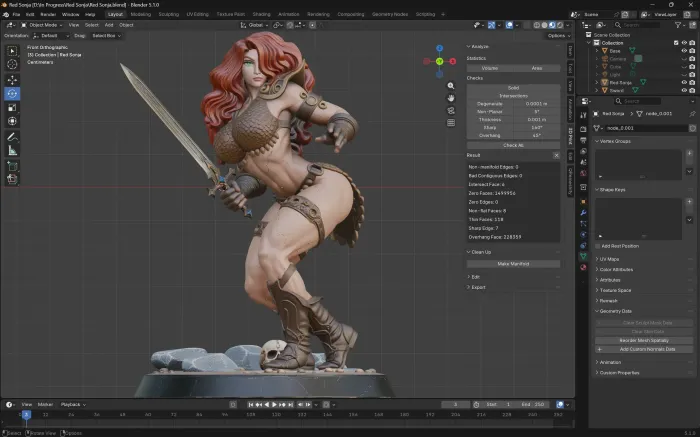Switch to Geometry Nodes workspace tab
This screenshot has width=700, height=437.
click(390, 14)
